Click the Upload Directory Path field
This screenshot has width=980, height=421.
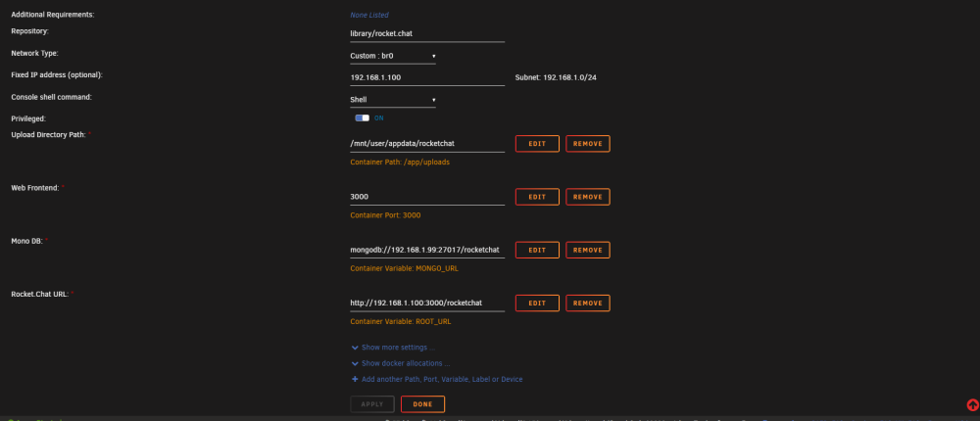click(427, 144)
